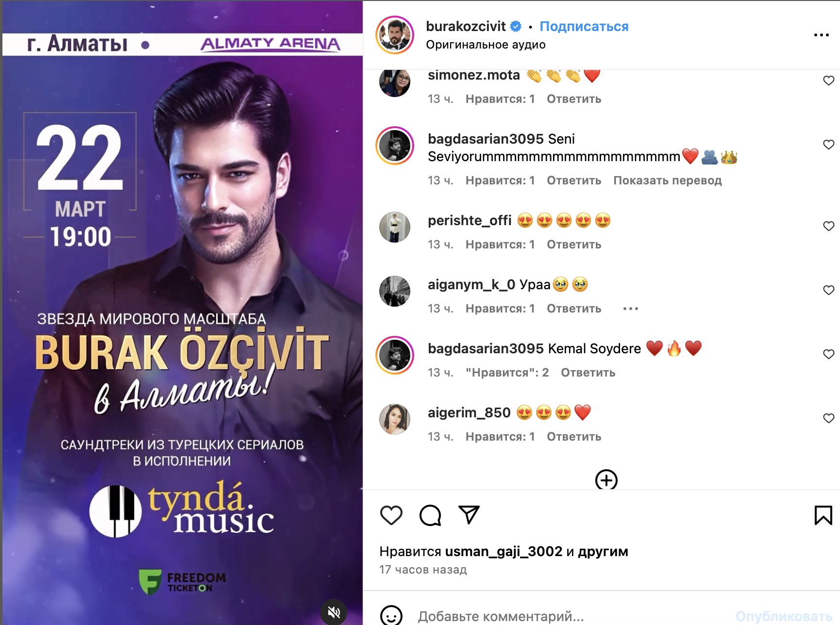Open the comment bubble icon
This screenshot has width=840, height=625.
point(430,515)
